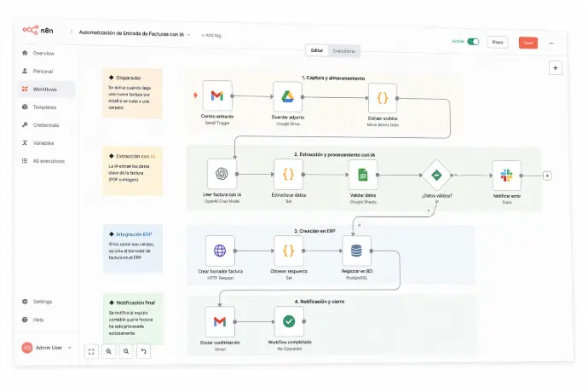Click the Share button
This screenshot has width=588, height=392.
click(x=498, y=43)
